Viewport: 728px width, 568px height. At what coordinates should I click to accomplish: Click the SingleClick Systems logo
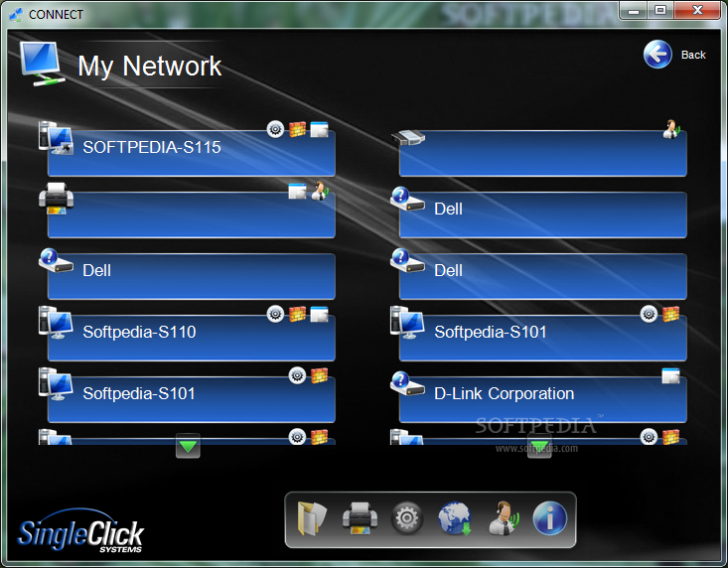(x=80, y=531)
